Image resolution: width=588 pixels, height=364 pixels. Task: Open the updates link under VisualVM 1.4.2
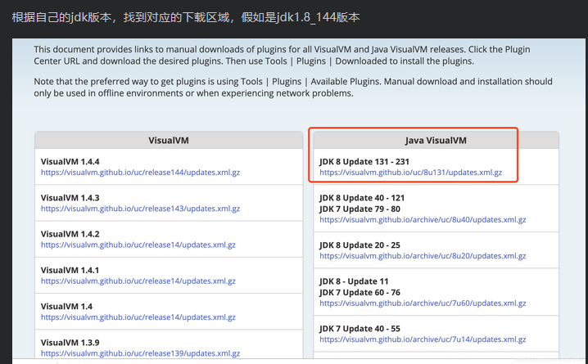coord(138,245)
